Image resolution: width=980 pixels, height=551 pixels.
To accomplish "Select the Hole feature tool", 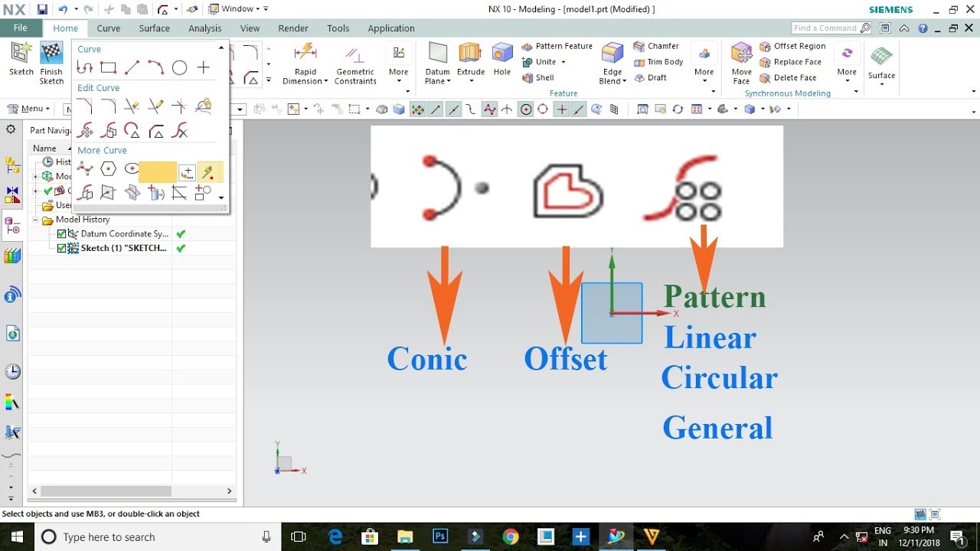I will click(502, 60).
